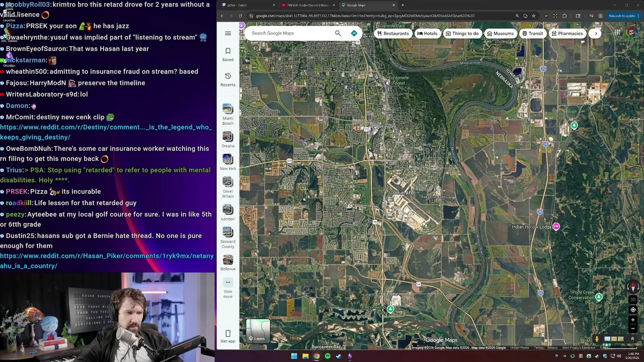Image resolution: width=644 pixels, height=362 pixels.
Task: Click the Indian Hollow Lodge pink marker
Action: click(556, 227)
